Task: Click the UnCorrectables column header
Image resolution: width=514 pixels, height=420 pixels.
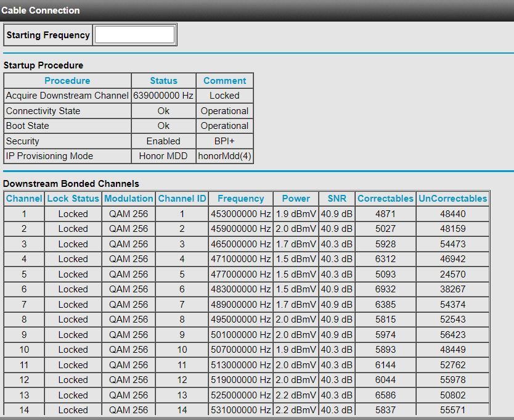Action: (452, 199)
